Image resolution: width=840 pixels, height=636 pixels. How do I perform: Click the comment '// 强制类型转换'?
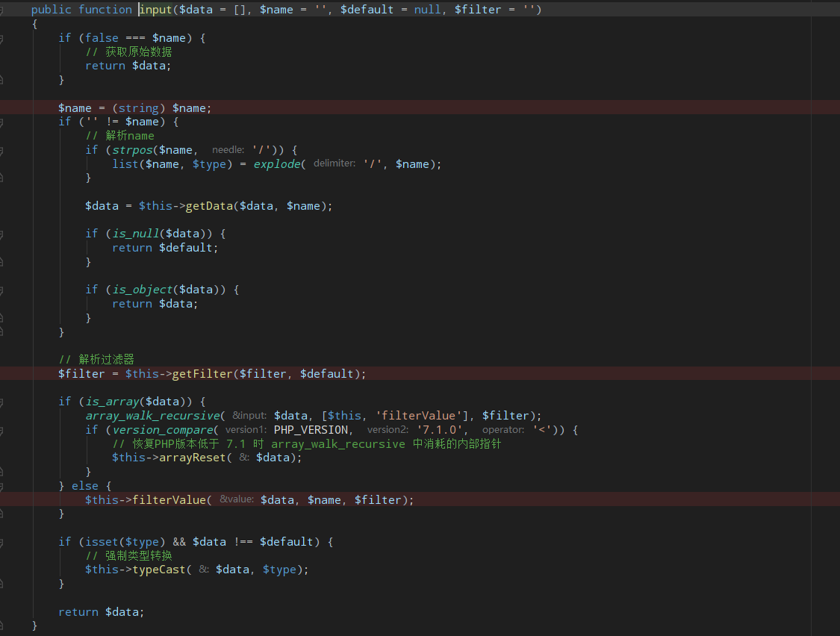[128, 556]
